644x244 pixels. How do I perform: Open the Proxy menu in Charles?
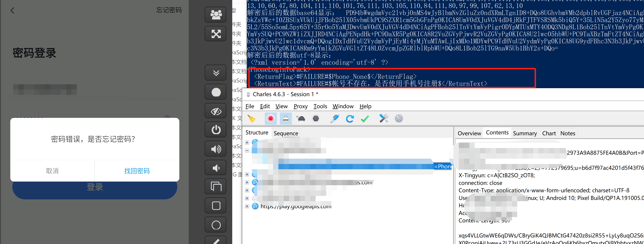[x=301, y=106]
